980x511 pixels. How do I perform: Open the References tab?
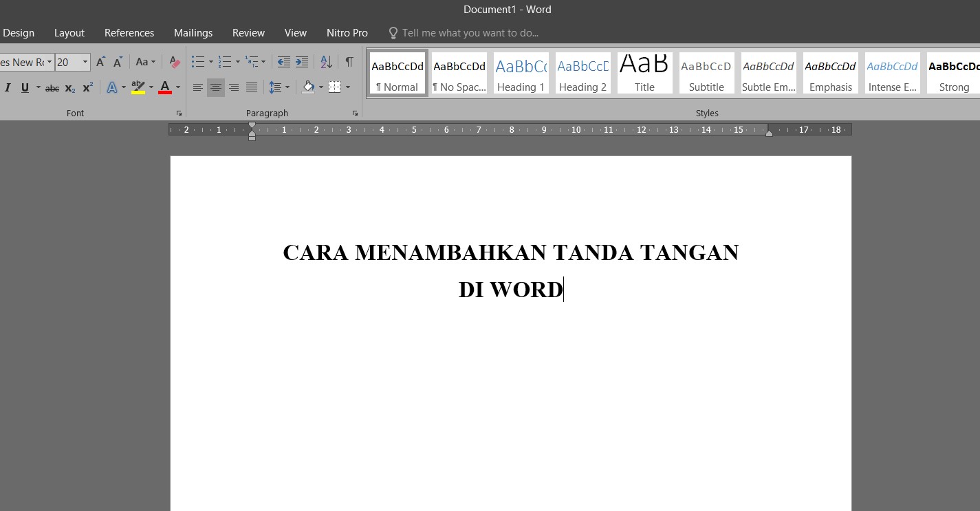click(129, 33)
